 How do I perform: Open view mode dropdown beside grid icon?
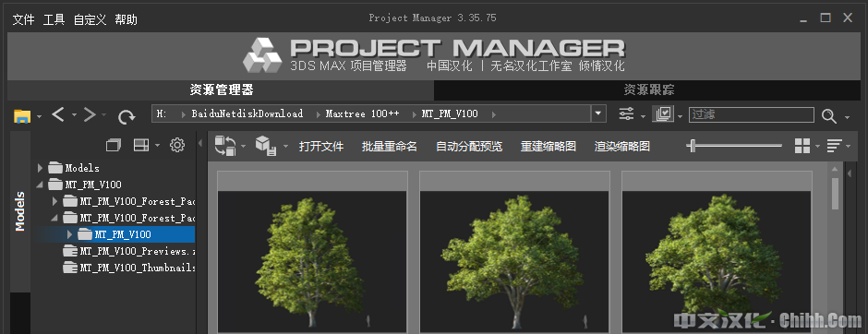pyautogui.click(x=818, y=147)
